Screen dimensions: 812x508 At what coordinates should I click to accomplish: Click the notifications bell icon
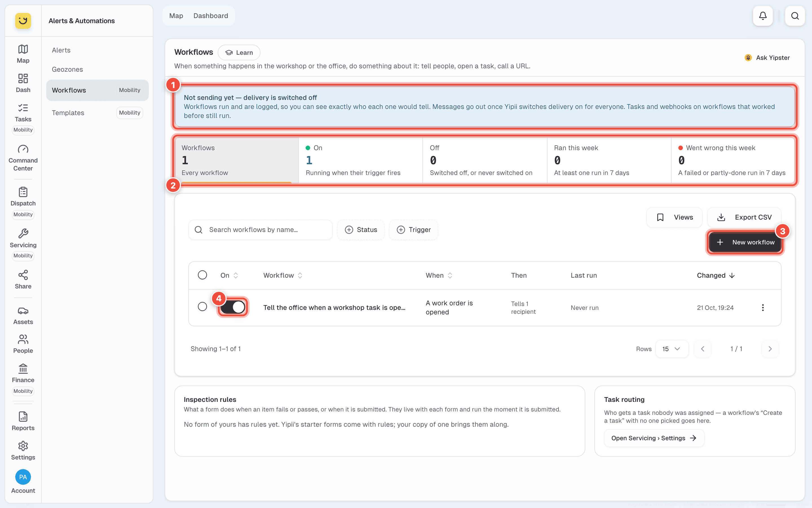coord(763,16)
